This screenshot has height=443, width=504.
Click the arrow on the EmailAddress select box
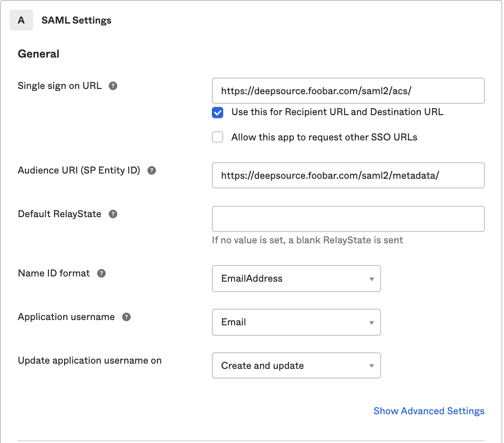coord(371,279)
